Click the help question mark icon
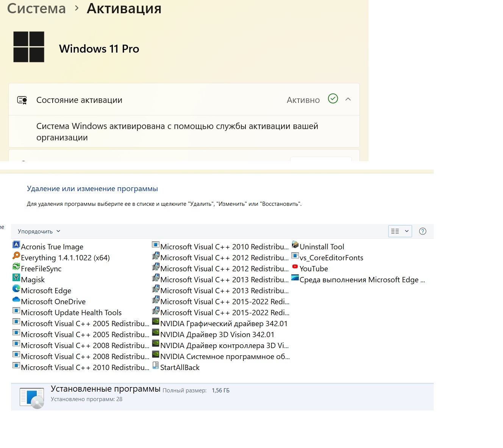503x448 pixels. pyautogui.click(x=423, y=231)
